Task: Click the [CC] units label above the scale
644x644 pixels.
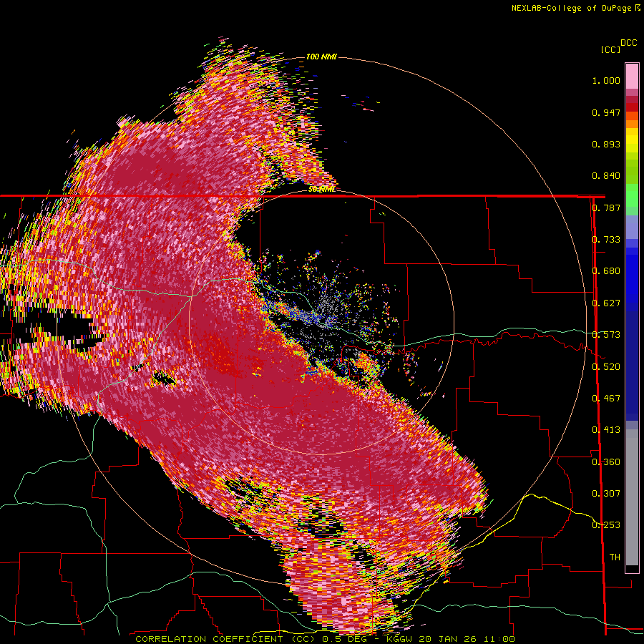Action: click(x=610, y=49)
